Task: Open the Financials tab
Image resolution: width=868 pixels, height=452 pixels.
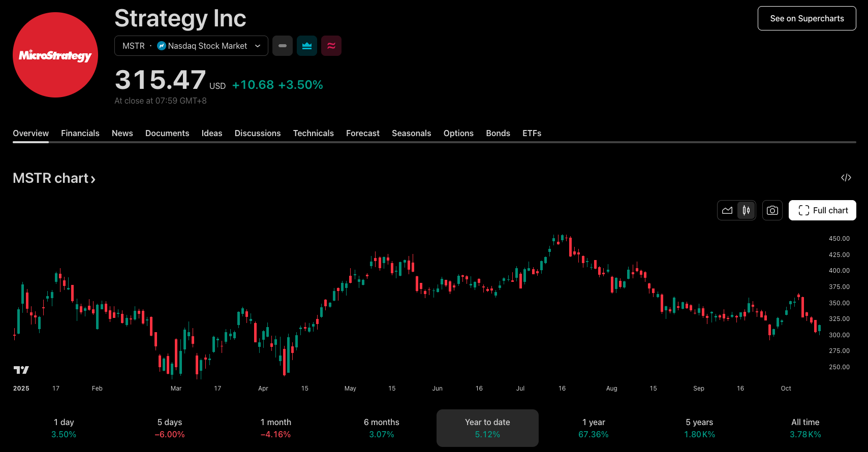Action: (x=80, y=133)
